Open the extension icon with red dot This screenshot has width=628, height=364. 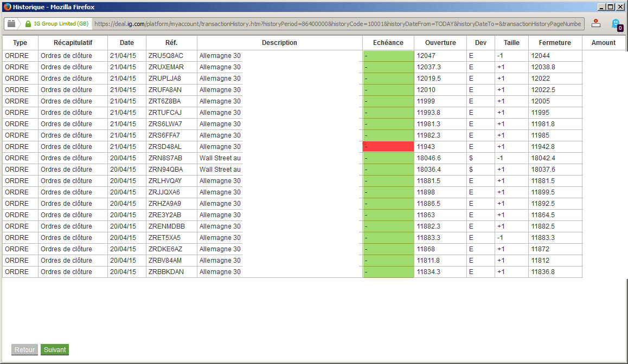point(596,23)
